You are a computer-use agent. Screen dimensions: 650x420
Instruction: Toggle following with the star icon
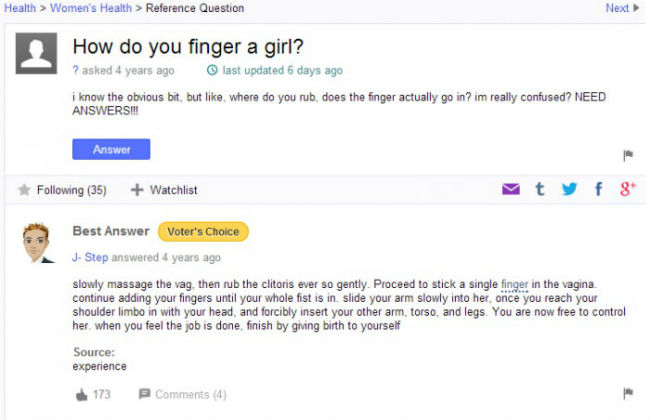tap(24, 190)
